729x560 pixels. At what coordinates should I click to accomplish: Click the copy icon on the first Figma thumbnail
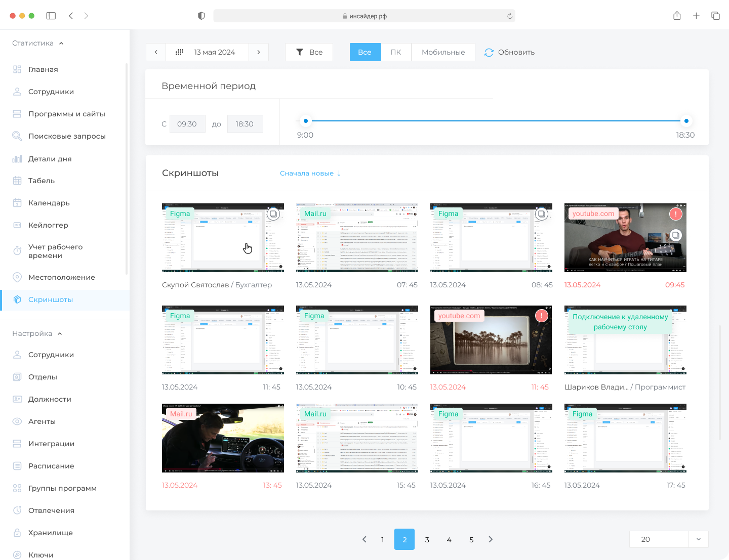pyautogui.click(x=273, y=214)
